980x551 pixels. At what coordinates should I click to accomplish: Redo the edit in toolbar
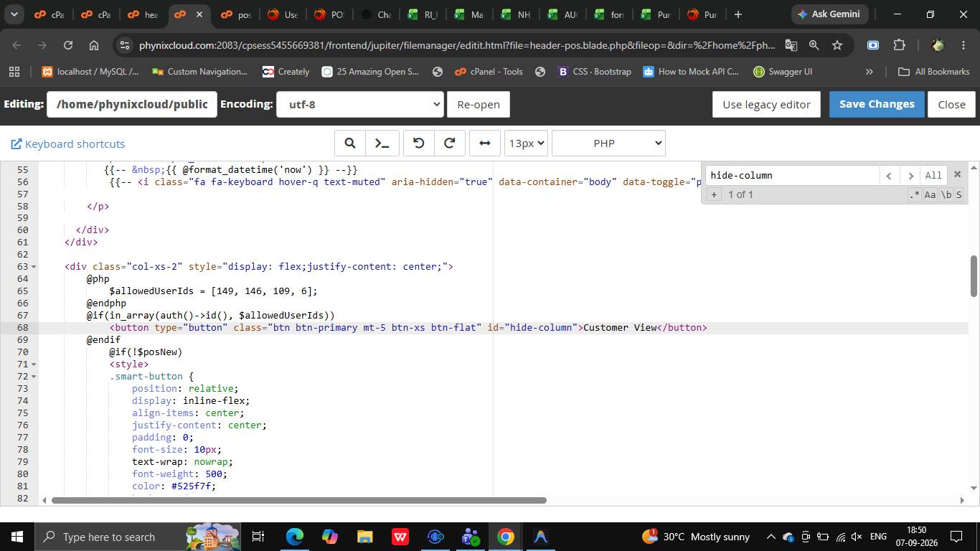450,143
